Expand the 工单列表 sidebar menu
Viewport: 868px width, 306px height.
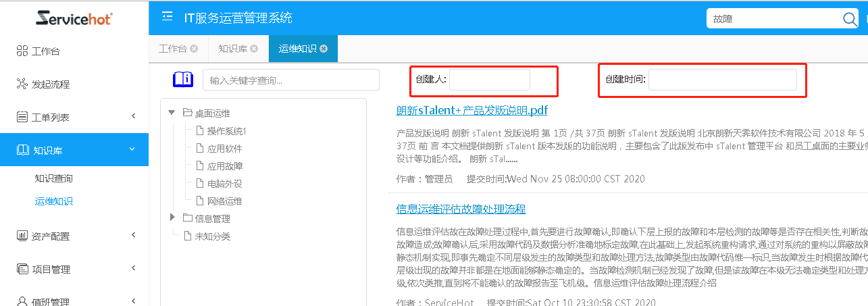coord(74,118)
